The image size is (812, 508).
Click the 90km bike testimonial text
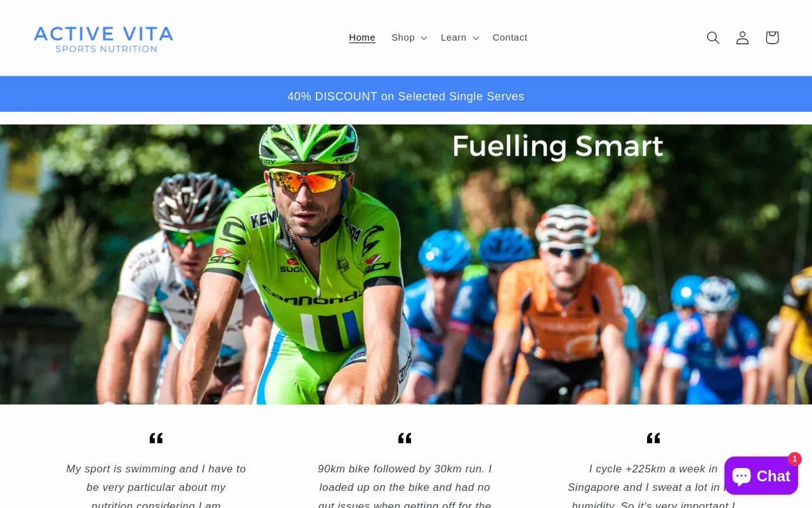pyautogui.click(x=405, y=486)
